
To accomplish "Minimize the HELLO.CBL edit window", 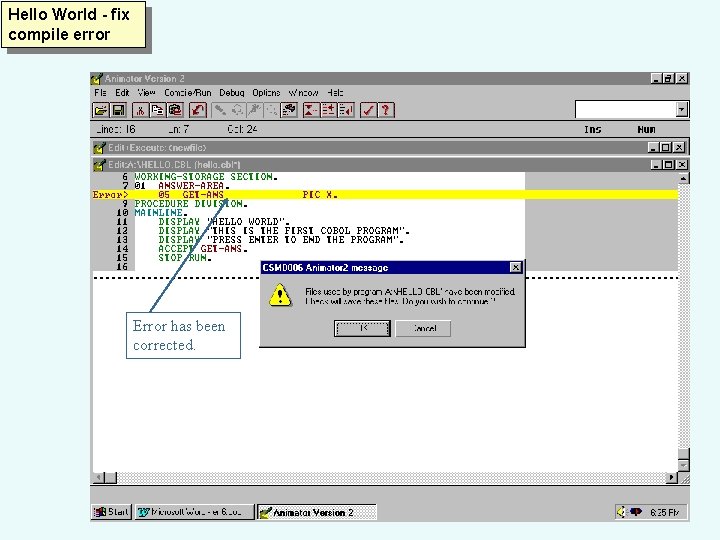I will pos(657,164).
